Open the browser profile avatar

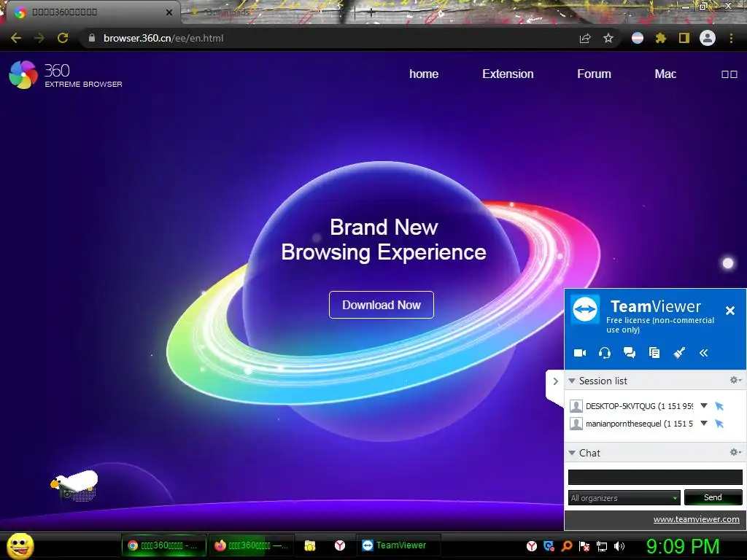click(x=708, y=38)
